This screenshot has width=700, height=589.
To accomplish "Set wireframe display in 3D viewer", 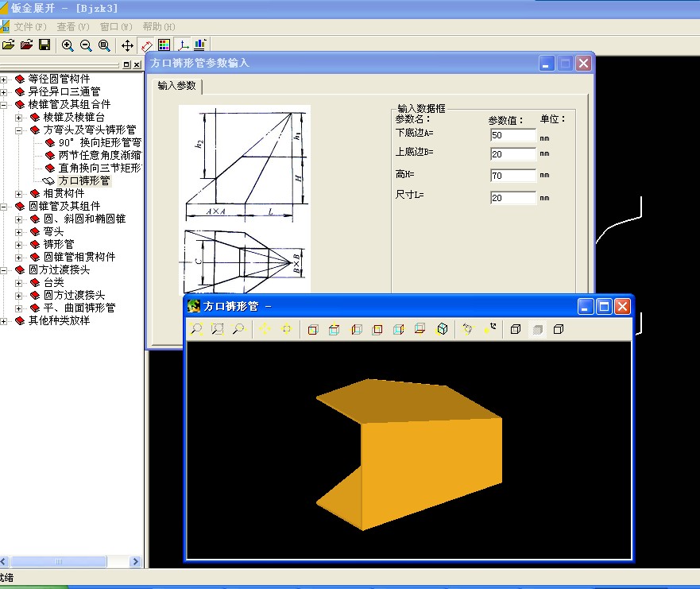I will [x=515, y=329].
